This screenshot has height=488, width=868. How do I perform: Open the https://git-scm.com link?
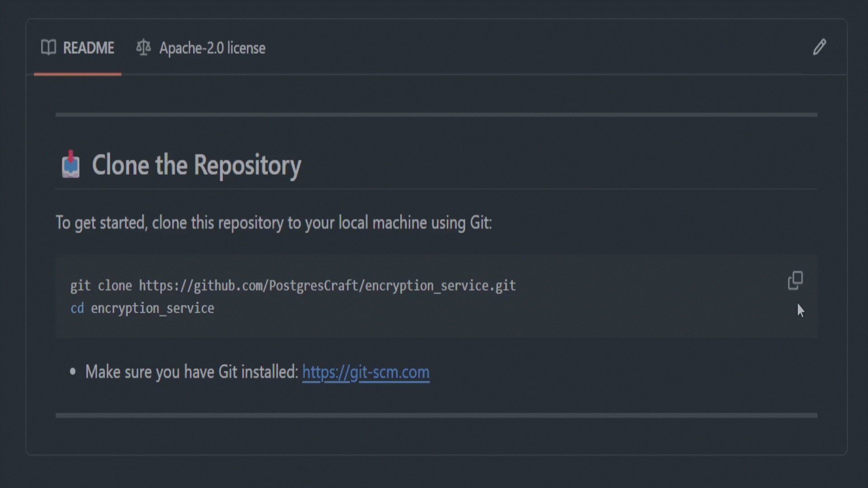click(x=366, y=372)
